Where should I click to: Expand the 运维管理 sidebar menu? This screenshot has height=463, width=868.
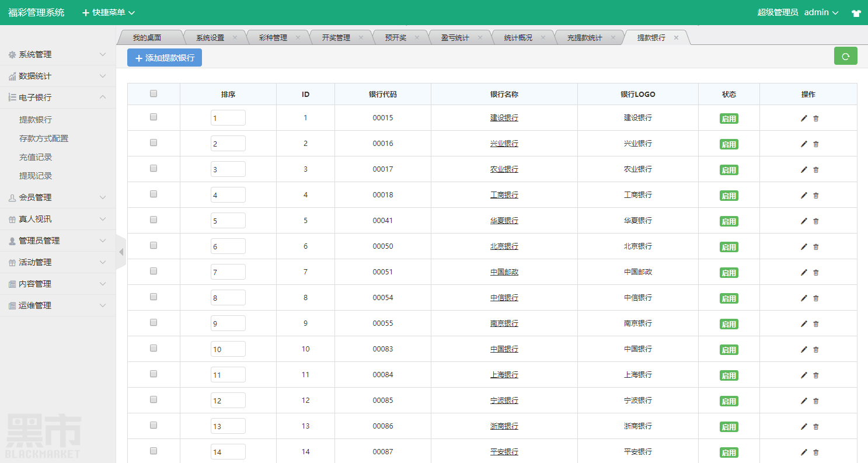(x=58, y=305)
